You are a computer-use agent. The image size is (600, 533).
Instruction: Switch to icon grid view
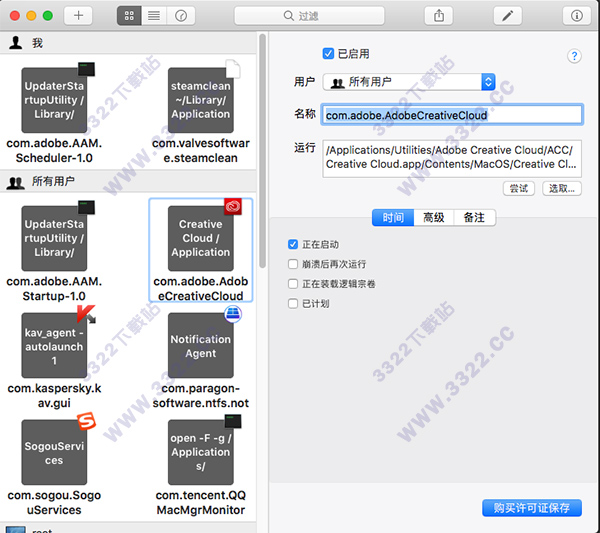pos(129,16)
